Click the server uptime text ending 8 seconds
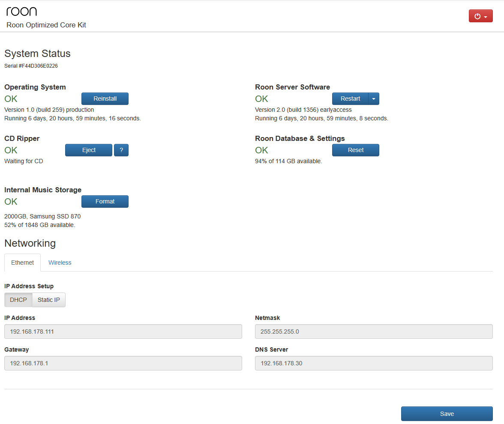504x424 pixels. pyautogui.click(x=321, y=119)
